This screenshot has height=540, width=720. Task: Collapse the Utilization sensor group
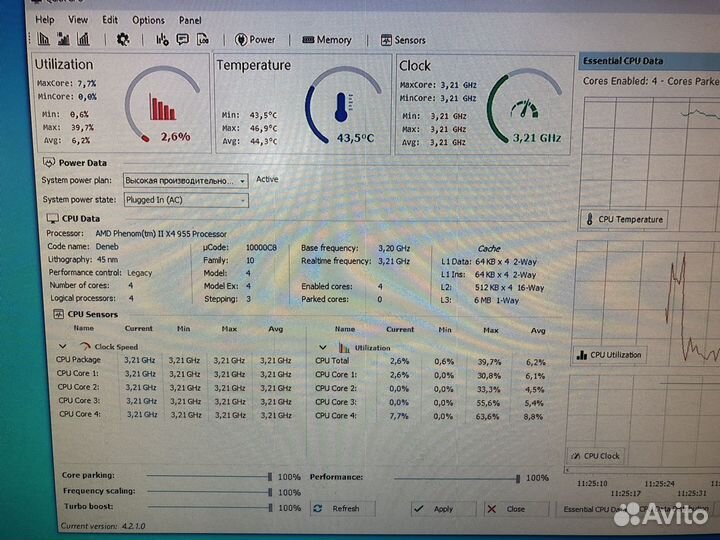point(323,347)
